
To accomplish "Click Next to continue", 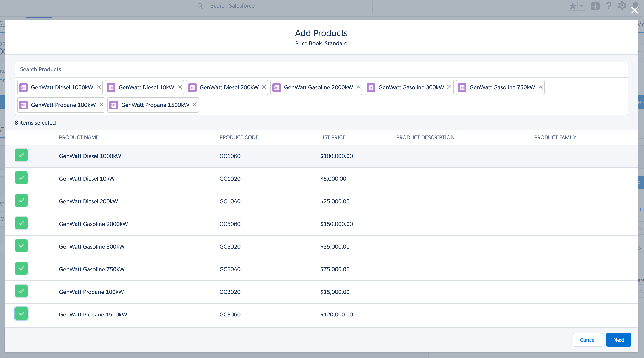I will pos(618,340).
